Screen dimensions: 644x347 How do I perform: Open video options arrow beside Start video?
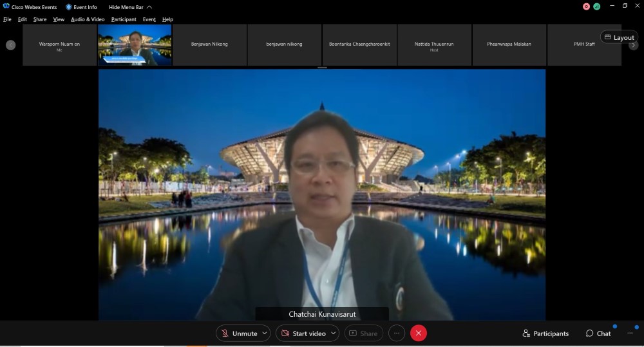[x=333, y=333]
